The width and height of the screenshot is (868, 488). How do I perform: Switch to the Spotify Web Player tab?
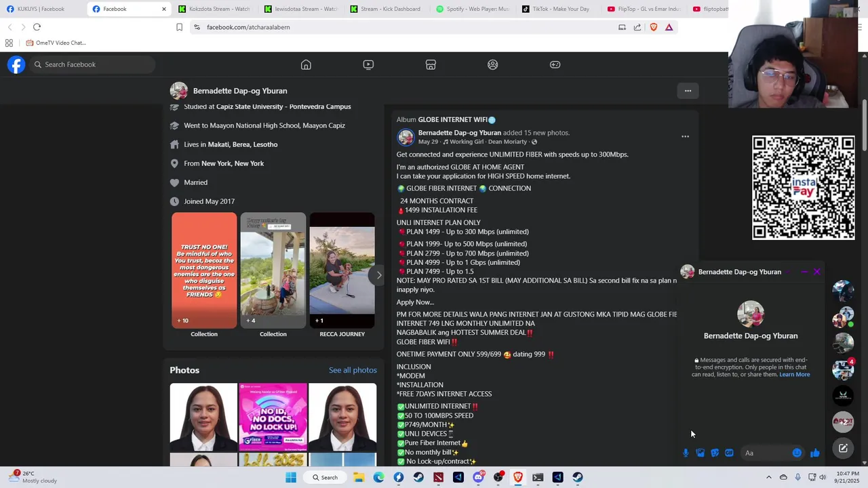(x=473, y=9)
